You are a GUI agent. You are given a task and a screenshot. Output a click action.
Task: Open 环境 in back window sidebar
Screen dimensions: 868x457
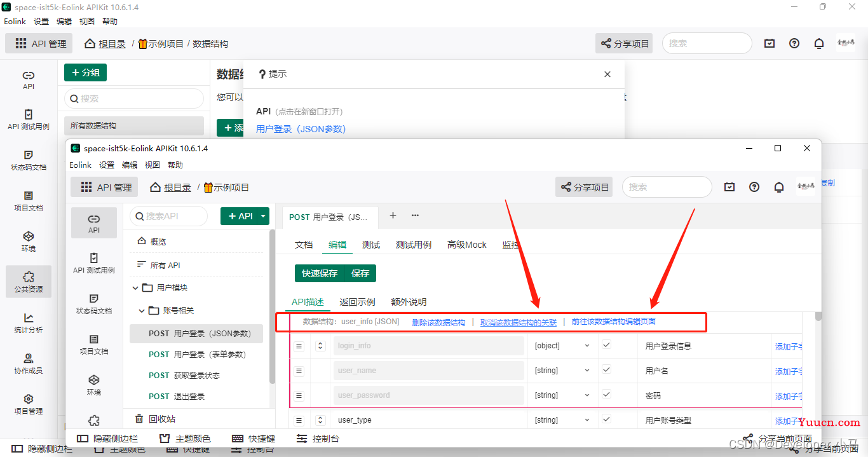coord(29,242)
